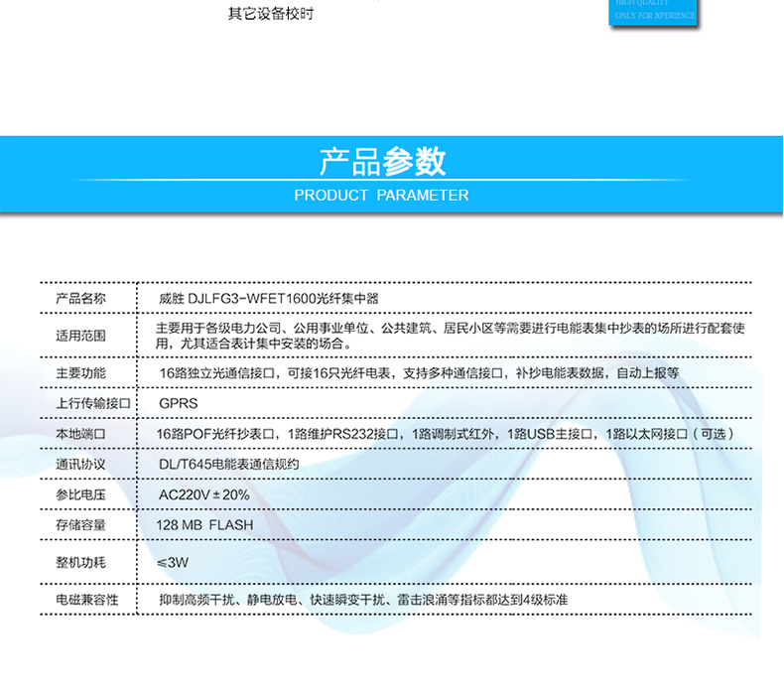Click '其它设备校时' text at top
This screenshot has width=784, height=698.
271,14
